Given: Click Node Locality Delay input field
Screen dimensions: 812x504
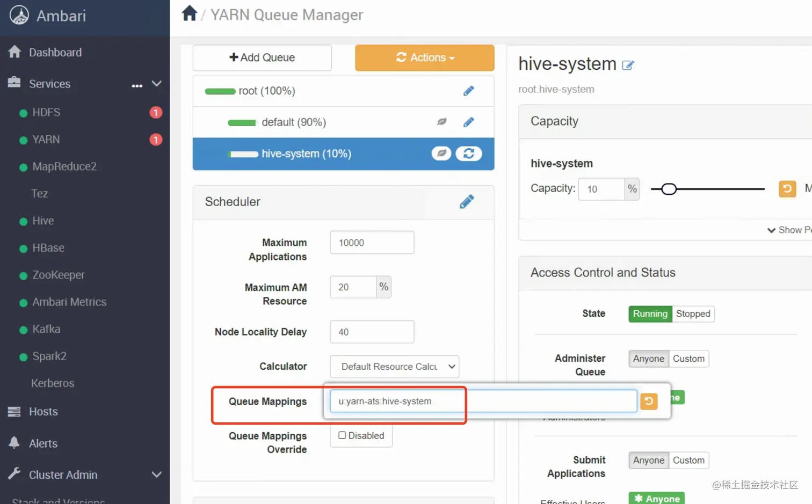Looking at the screenshot, I should coord(372,332).
